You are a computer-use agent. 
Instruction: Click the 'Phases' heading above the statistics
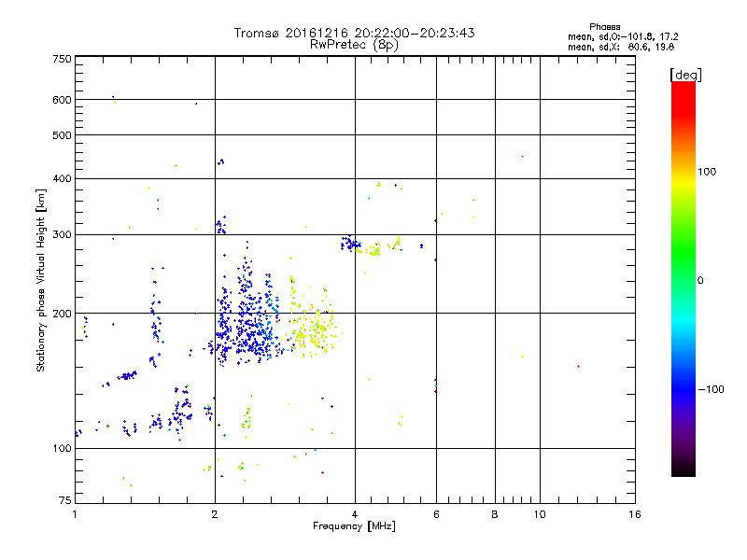pos(604,27)
